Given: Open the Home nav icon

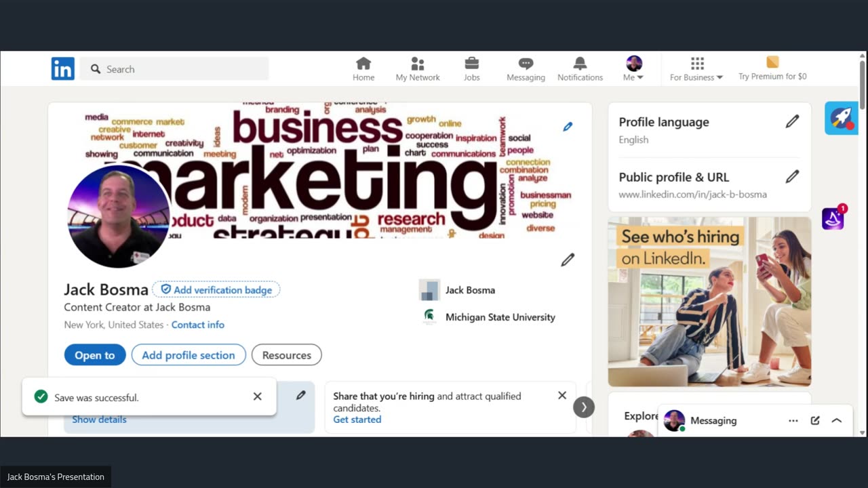Looking at the screenshot, I should 363,69.
